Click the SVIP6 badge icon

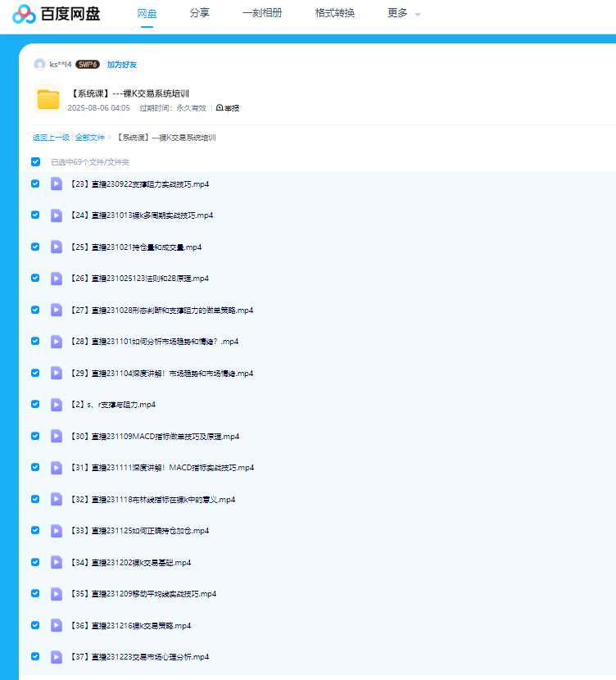[88, 65]
